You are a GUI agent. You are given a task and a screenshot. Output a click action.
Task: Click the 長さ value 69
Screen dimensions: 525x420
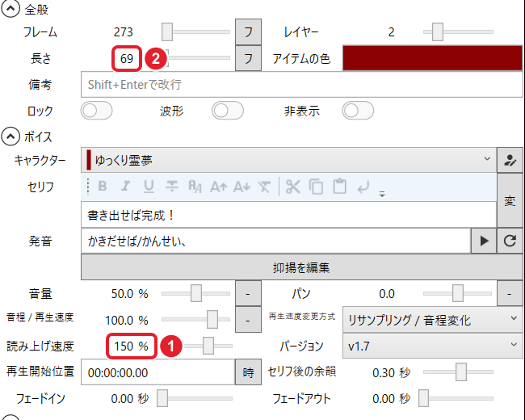tap(127, 59)
